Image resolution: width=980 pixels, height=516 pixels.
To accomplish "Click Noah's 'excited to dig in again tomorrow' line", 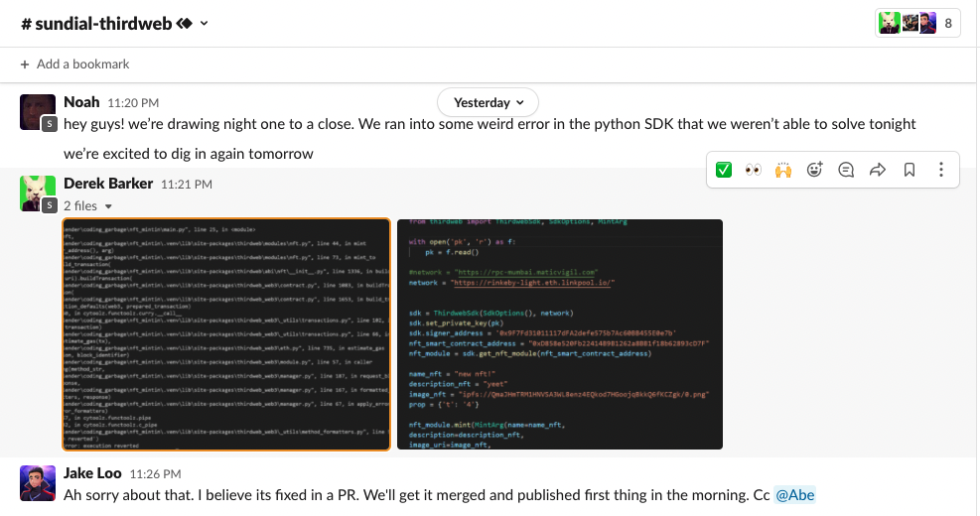I will coord(188,154).
